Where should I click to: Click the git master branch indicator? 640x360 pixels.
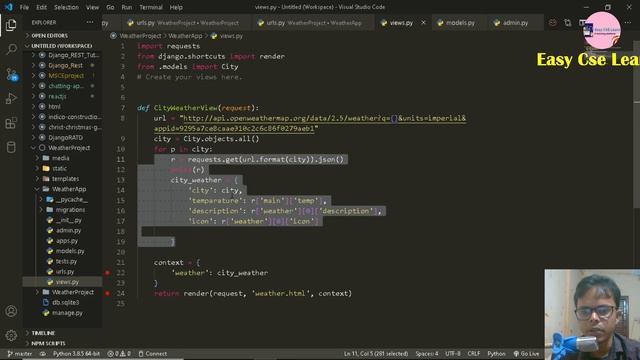click(20, 354)
